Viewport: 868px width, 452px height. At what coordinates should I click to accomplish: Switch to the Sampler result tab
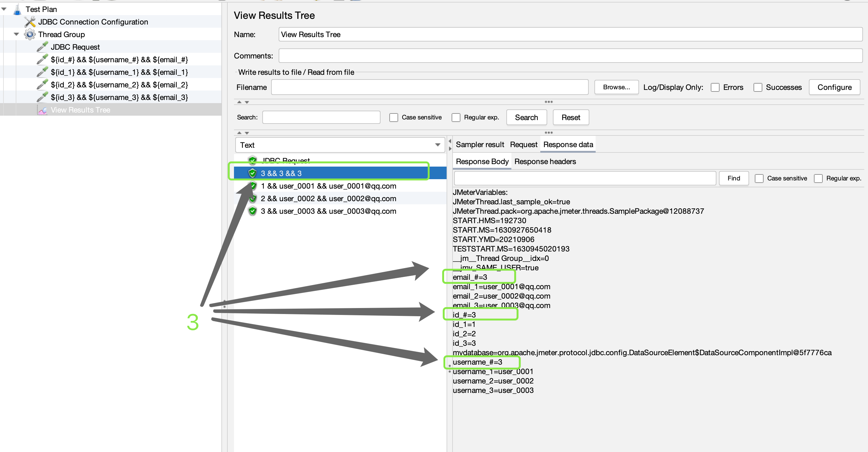tap(480, 145)
